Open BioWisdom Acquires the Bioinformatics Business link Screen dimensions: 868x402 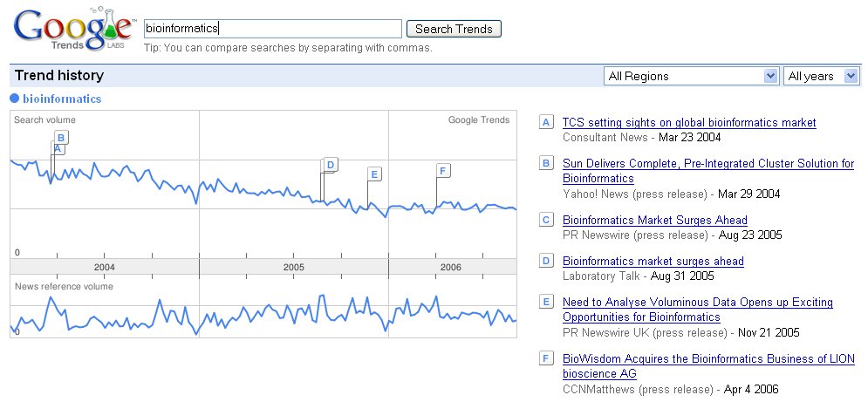pos(708,358)
